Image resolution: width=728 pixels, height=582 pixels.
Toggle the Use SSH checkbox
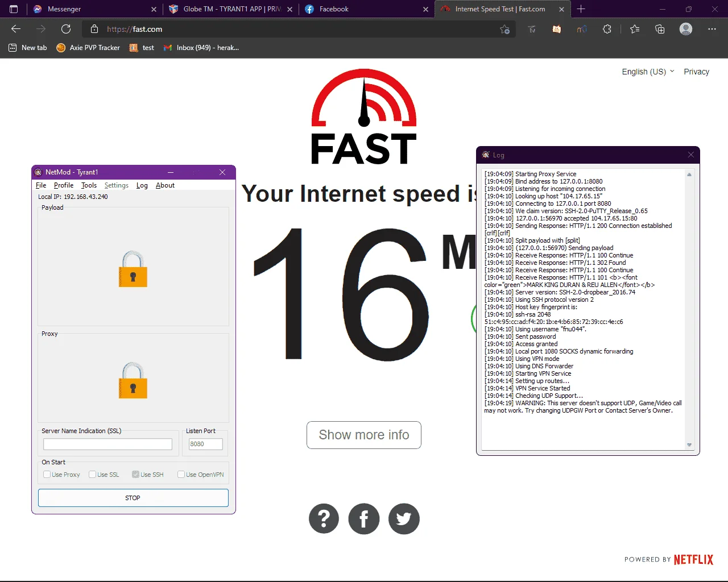click(135, 475)
